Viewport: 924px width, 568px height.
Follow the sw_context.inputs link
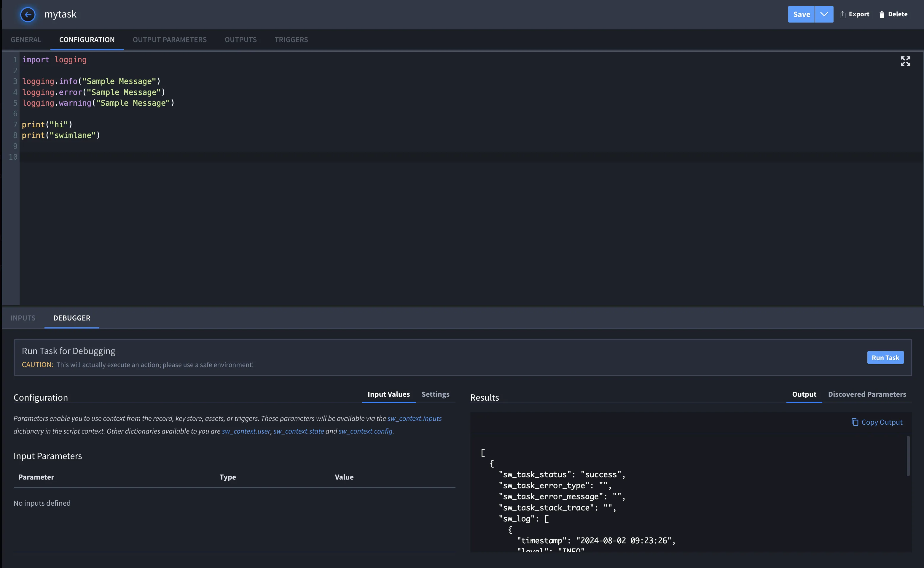click(414, 418)
